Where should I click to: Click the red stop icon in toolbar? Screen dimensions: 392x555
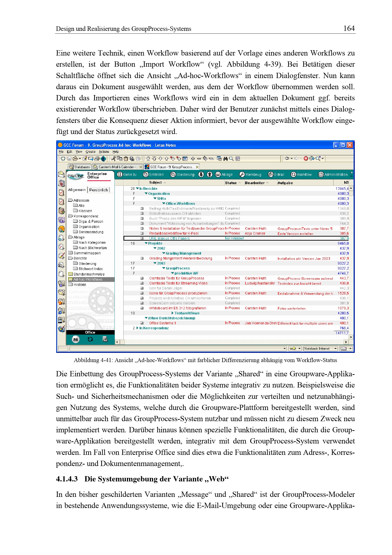click(305, 158)
